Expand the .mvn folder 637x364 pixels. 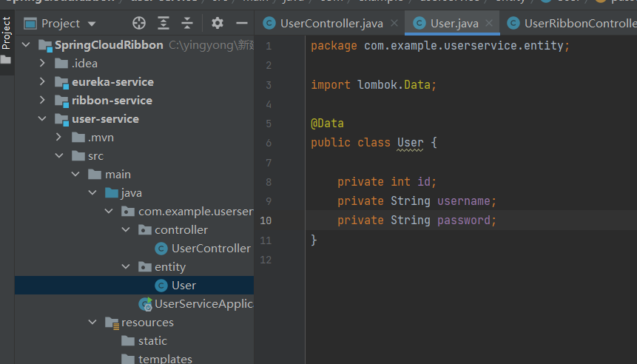pyautogui.click(x=59, y=138)
